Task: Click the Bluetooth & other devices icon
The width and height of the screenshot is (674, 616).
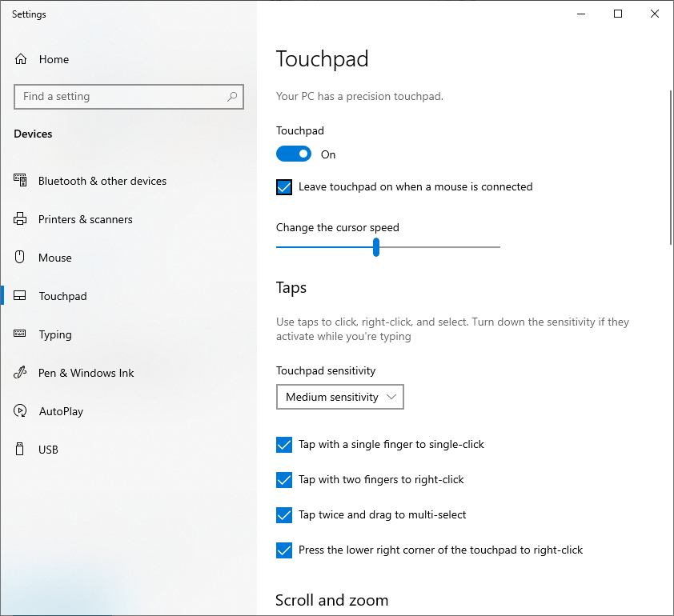Action: click(x=21, y=181)
